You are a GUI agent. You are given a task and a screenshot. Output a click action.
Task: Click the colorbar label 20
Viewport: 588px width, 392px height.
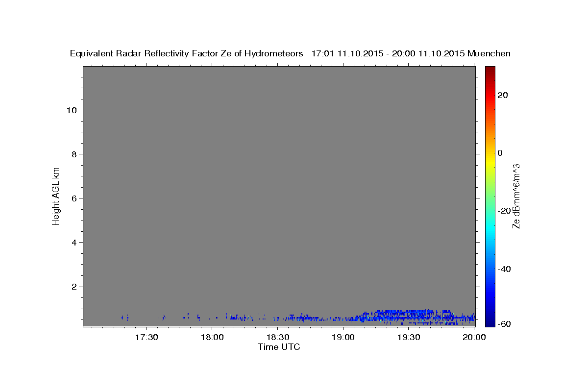pos(502,95)
